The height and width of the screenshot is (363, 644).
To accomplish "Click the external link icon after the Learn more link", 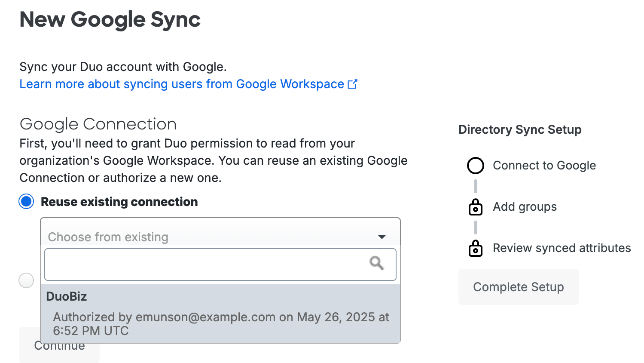I will click(352, 84).
